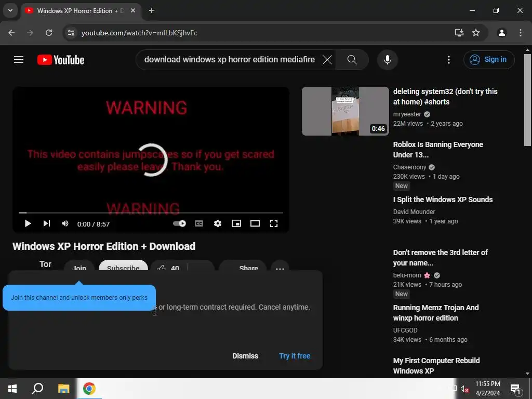Enable miniplayer mode
The width and height of the screenshot is (532, 399).
pyautogui.click(x=236, y=223)
